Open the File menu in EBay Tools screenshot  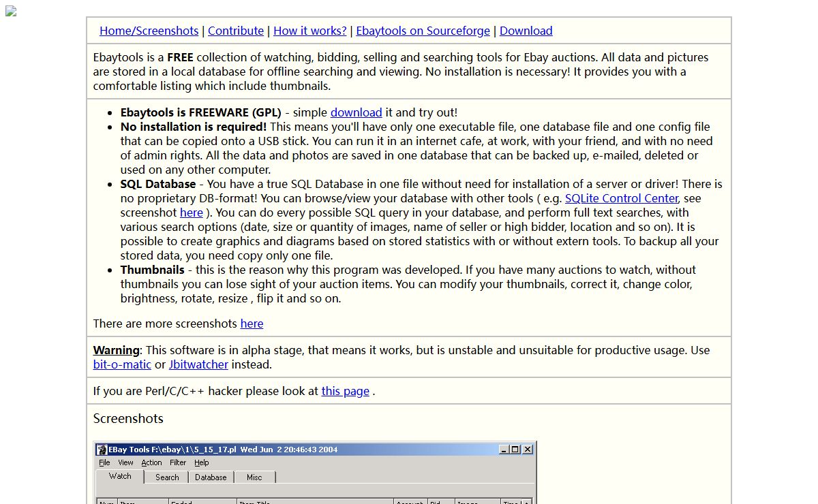tap(104, 462)
